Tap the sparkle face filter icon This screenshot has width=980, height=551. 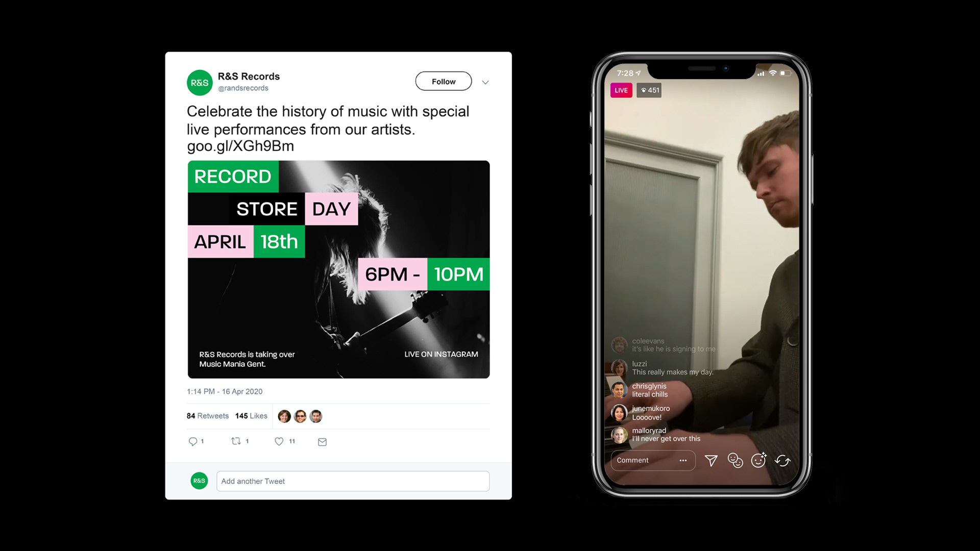[x=759, y=460]
